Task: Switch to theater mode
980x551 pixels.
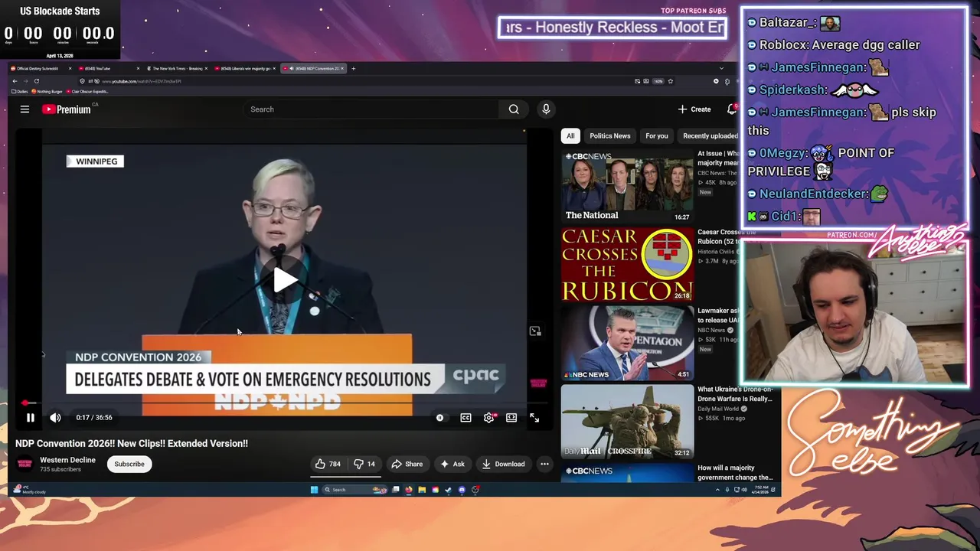Action: click(511, 418)
